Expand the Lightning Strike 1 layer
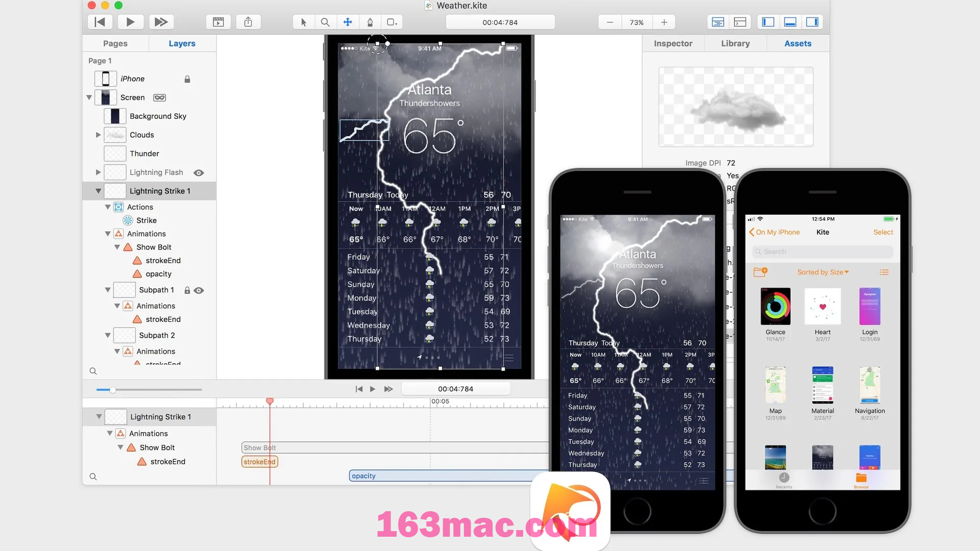 click(97, 190)
